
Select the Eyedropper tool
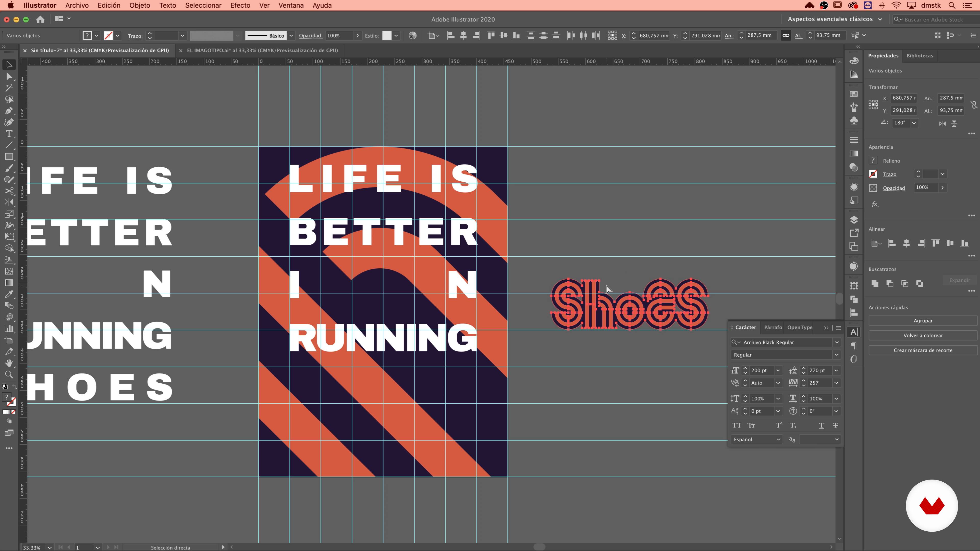[9, 294]
